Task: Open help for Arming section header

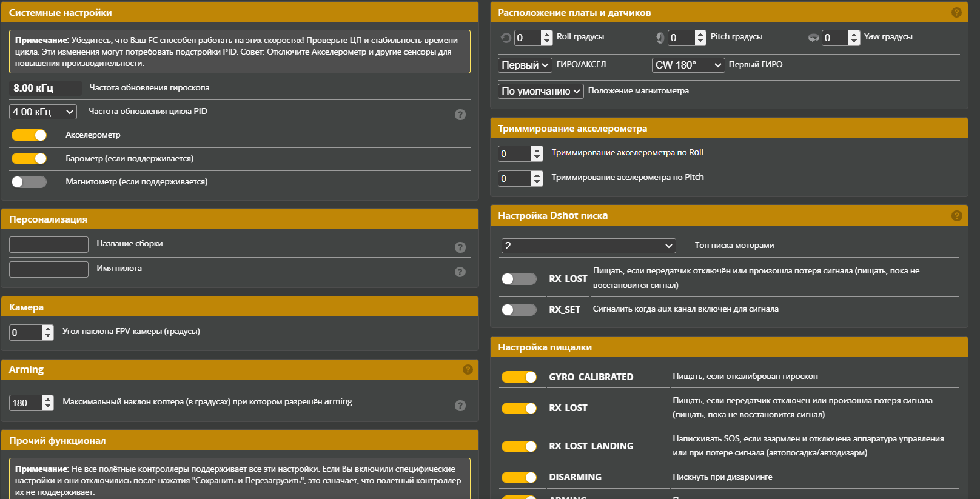Action: [x=468, y=369]
